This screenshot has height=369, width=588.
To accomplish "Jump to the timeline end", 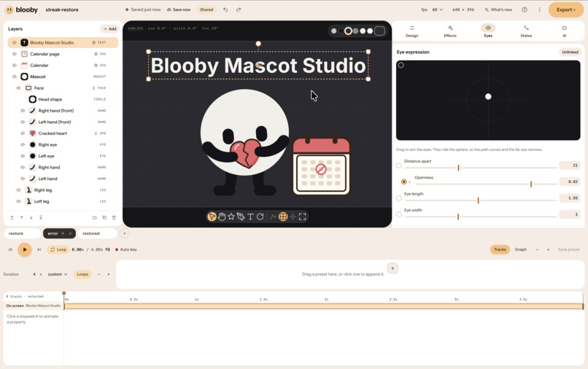I will point(39,249).
